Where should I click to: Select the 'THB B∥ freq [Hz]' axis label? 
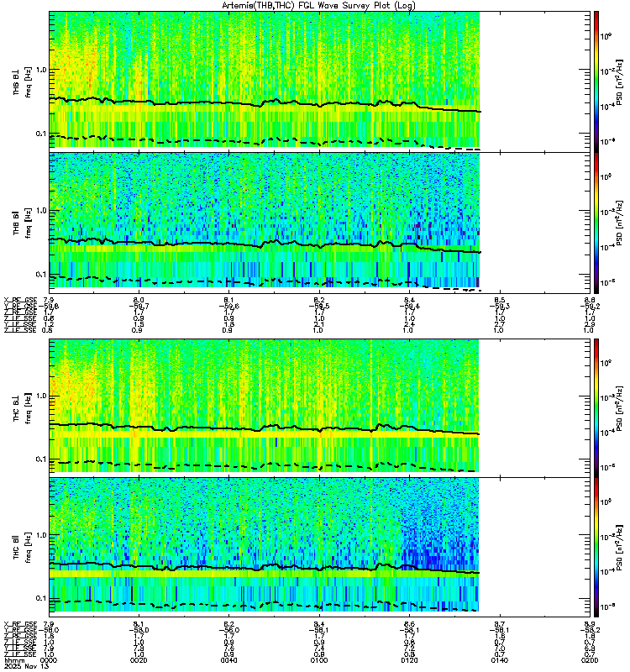(23, 223)
